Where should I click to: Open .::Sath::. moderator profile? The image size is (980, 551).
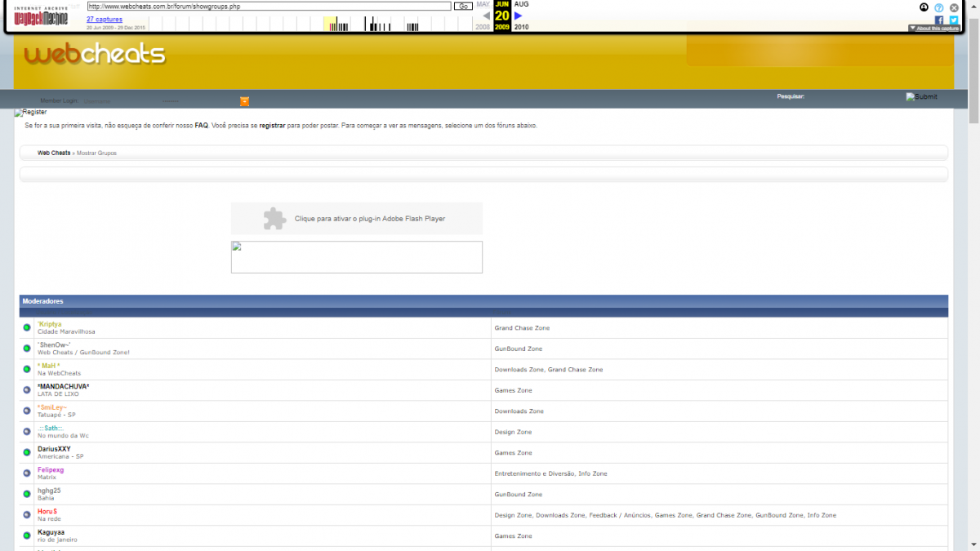pyautogui.click(x=51, y=428)
